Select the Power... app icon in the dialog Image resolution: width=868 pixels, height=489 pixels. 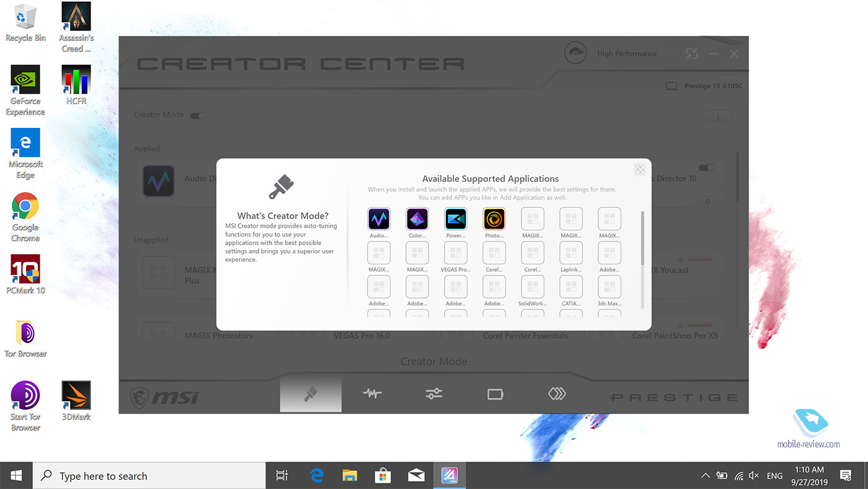[456, 219]
